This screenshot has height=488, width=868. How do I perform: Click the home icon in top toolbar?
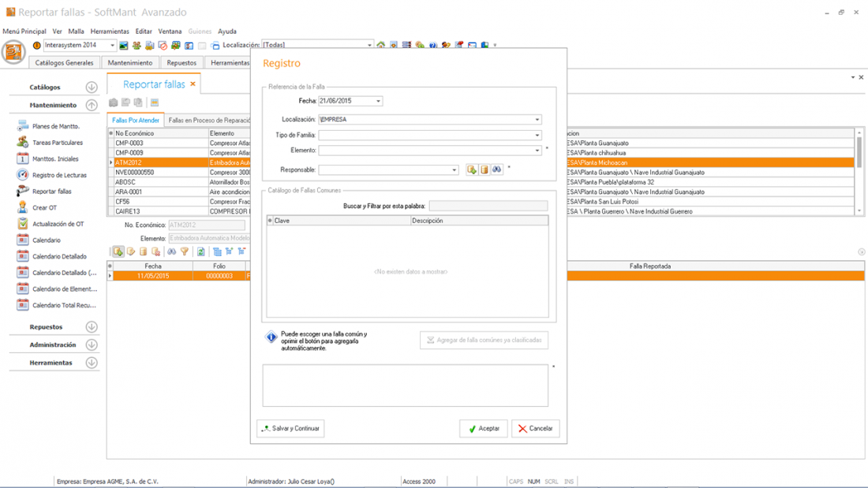click(381, 46)
